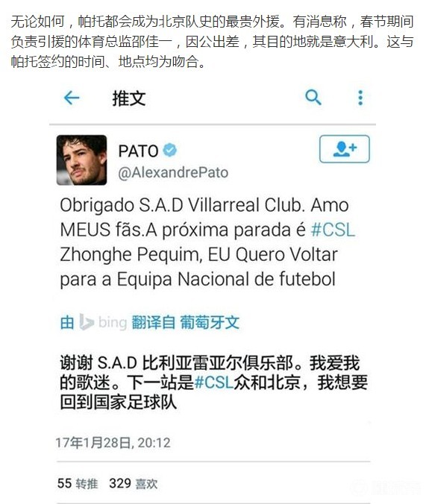
Task: Click the translated Chinese tweet text
Action: tap(214, 382)
